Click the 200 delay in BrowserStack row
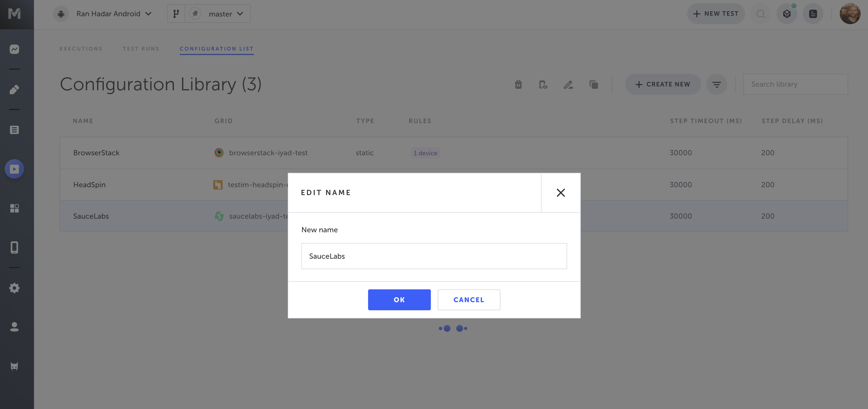 [768, 153]
